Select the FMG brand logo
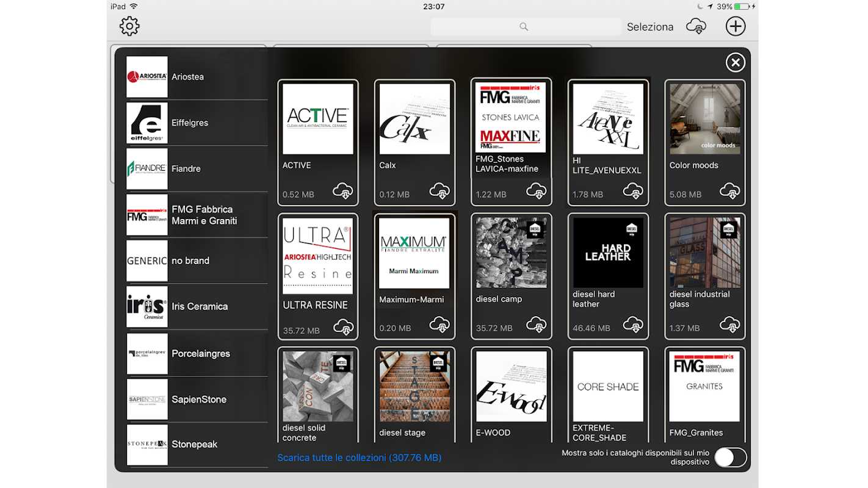 [147, 215]
